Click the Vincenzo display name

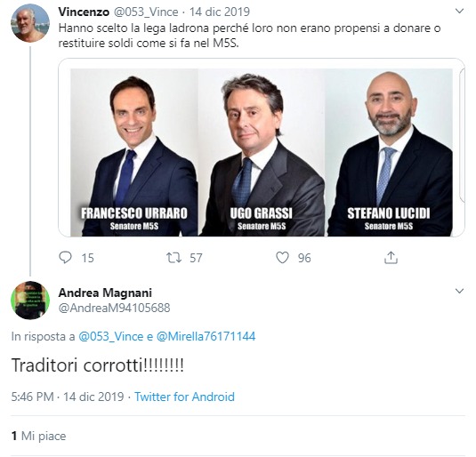[84, 12]
